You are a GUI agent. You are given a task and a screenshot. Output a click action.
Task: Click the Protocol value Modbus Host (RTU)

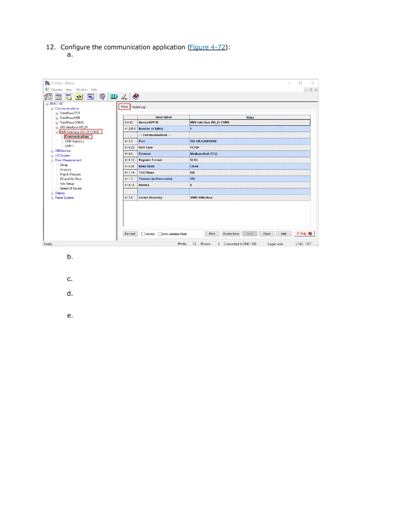pyautogui.click(x=250, y=154)
